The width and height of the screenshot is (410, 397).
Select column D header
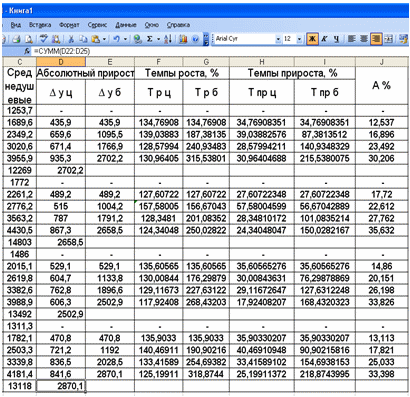[61, 62]
